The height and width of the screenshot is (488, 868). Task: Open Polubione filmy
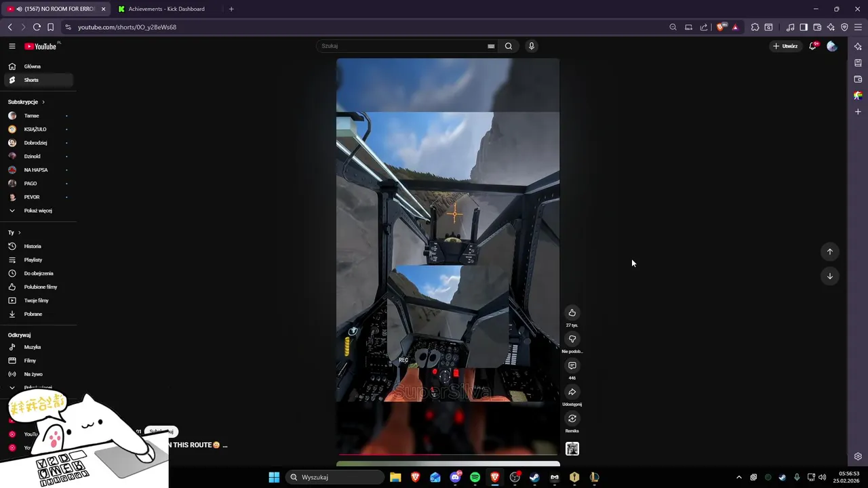[38, 287]
